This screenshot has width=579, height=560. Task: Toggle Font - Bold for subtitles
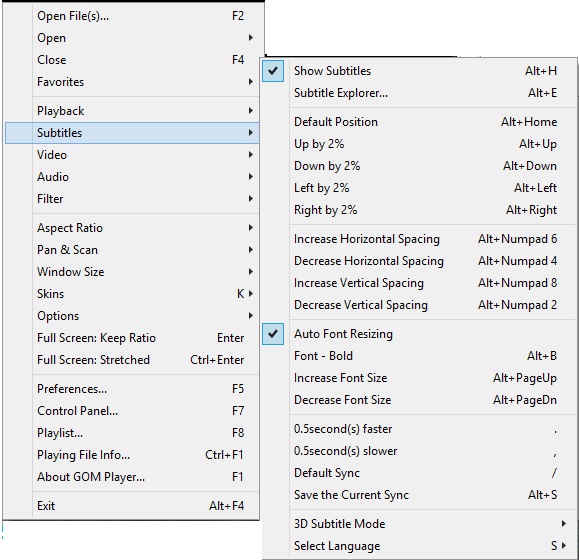[419, 356]
